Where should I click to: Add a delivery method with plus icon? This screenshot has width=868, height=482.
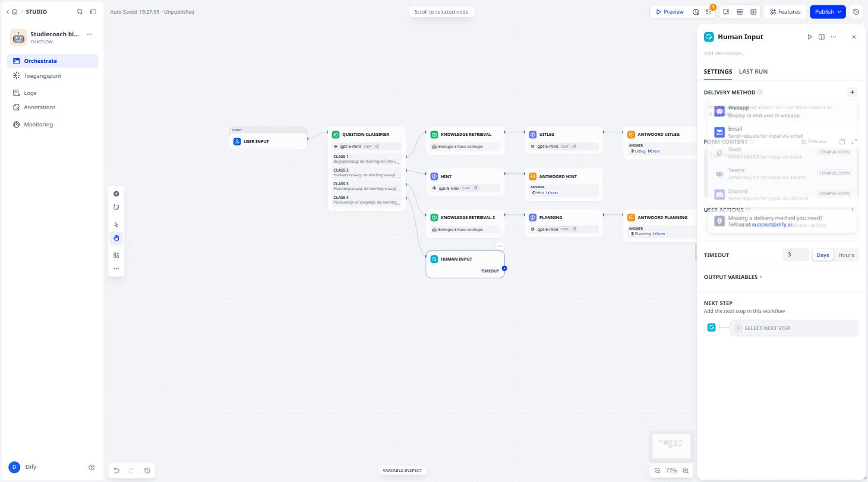853,92
